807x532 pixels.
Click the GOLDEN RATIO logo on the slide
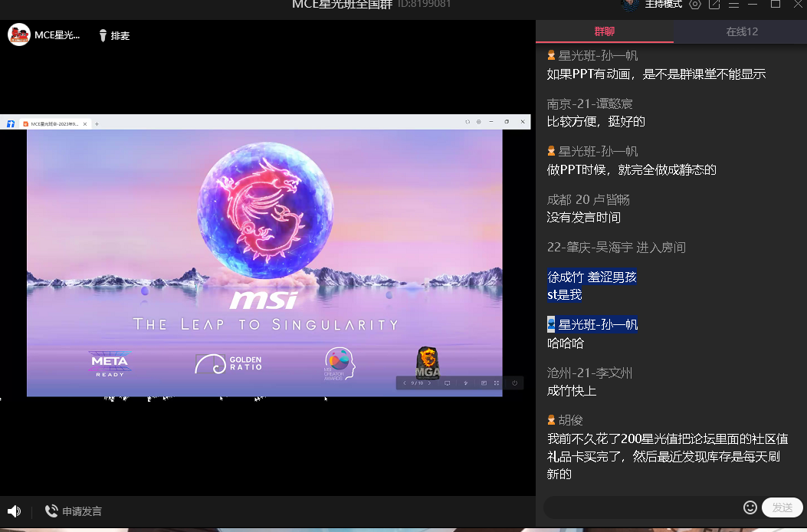228,363
